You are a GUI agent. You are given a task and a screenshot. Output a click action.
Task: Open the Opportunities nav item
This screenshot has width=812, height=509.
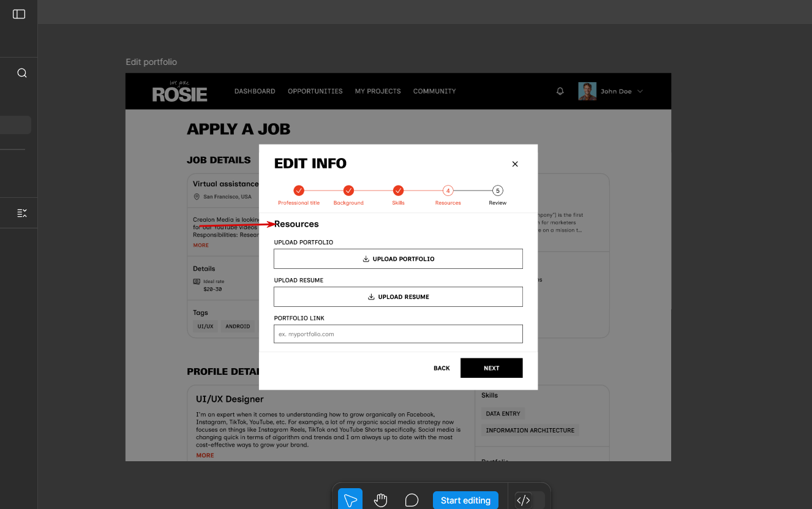(x=315, y=91)
